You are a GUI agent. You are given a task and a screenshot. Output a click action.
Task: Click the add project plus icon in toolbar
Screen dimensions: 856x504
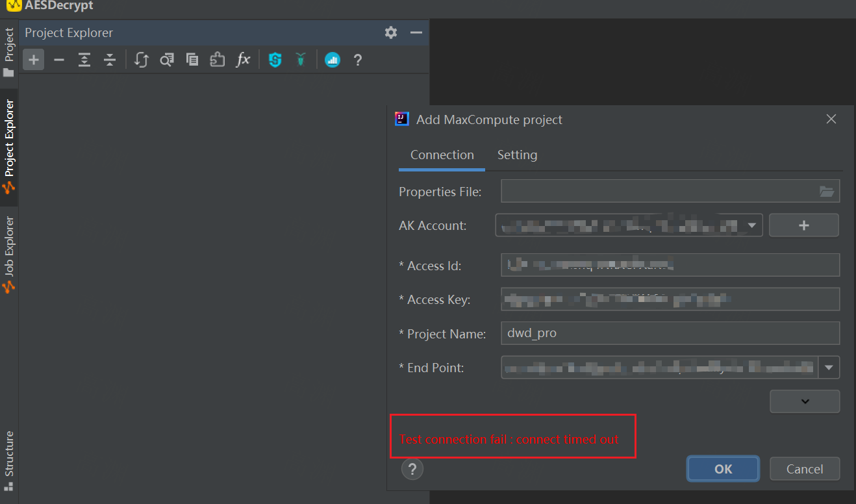point(34,60)
